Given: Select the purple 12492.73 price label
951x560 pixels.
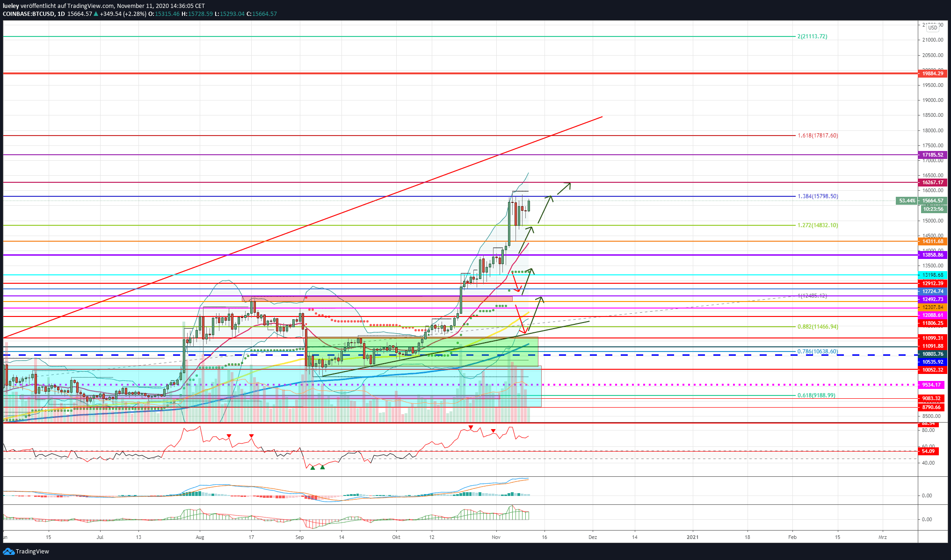Looking at the screenshot, I should point(933,299).
